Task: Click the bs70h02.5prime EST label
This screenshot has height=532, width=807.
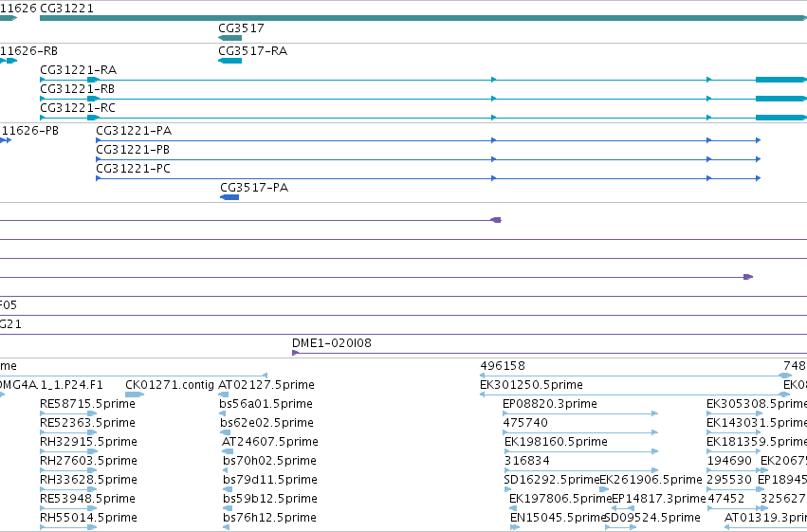Action: 269,461
